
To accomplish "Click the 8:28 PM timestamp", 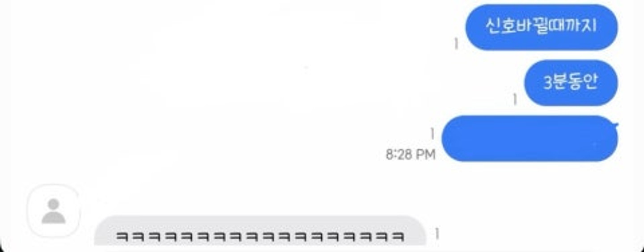I will 411,155.
